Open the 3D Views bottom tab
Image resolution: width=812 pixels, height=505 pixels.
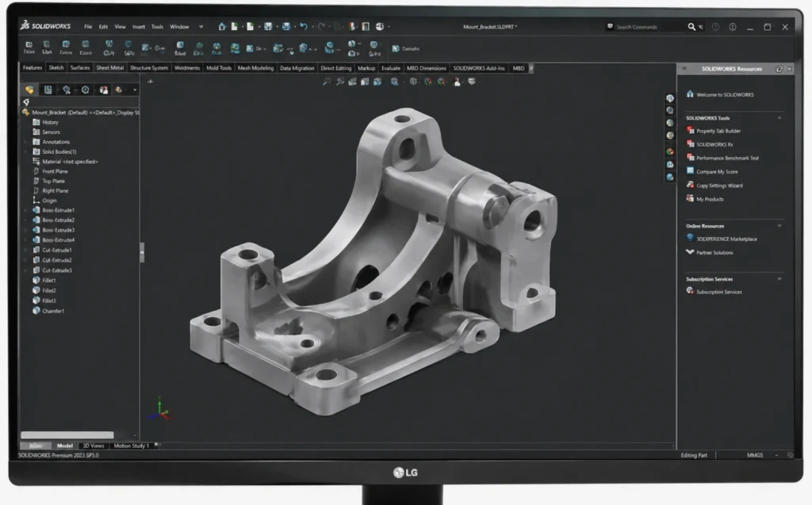pos(94,446)
